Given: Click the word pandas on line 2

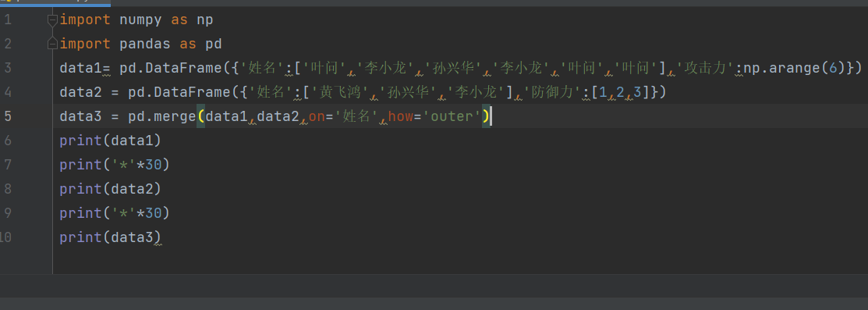Looking at the screenshot, I should pyautogui.click(x=145, y=44).
